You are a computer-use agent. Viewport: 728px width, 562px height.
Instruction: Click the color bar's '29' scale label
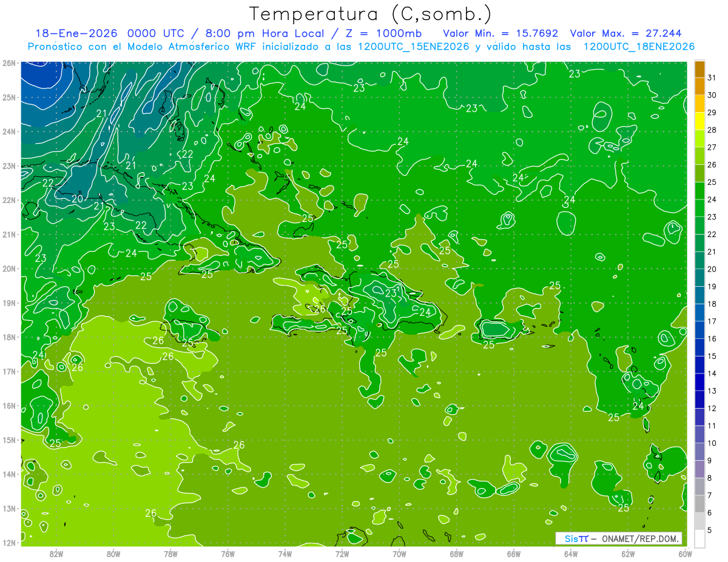coord(712,112)
